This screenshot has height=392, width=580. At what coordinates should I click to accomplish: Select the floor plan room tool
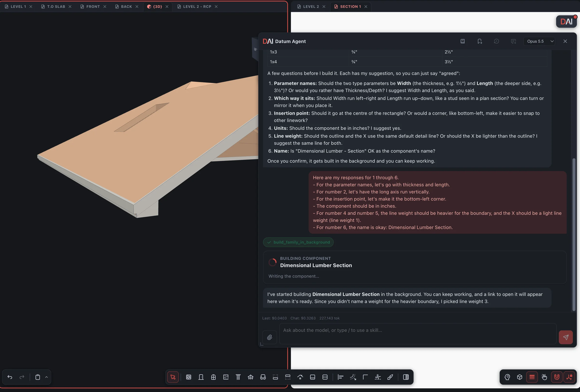[226, 377]
